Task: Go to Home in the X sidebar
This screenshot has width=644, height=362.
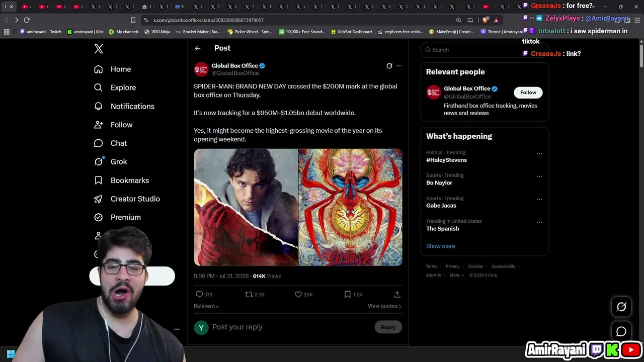Action: point(113,69)
